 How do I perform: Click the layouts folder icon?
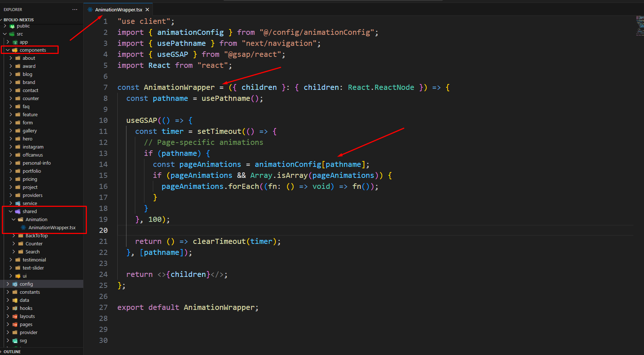click(15, 316)
